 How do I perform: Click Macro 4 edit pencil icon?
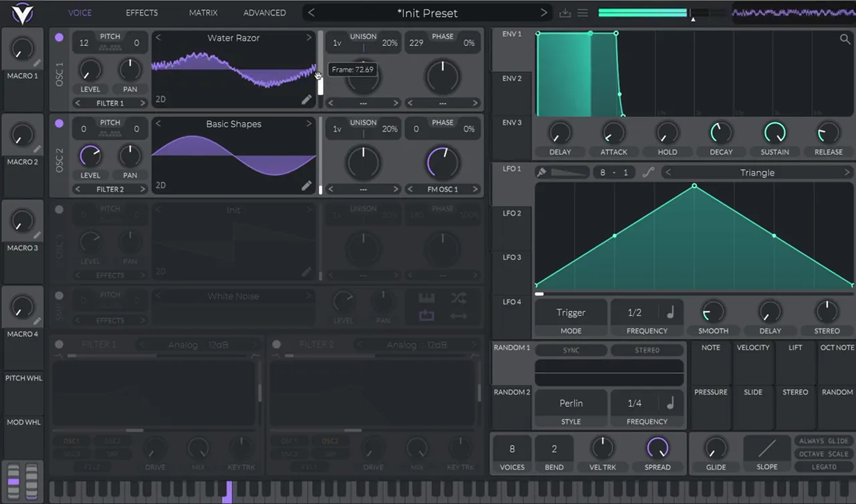(37, 322)
